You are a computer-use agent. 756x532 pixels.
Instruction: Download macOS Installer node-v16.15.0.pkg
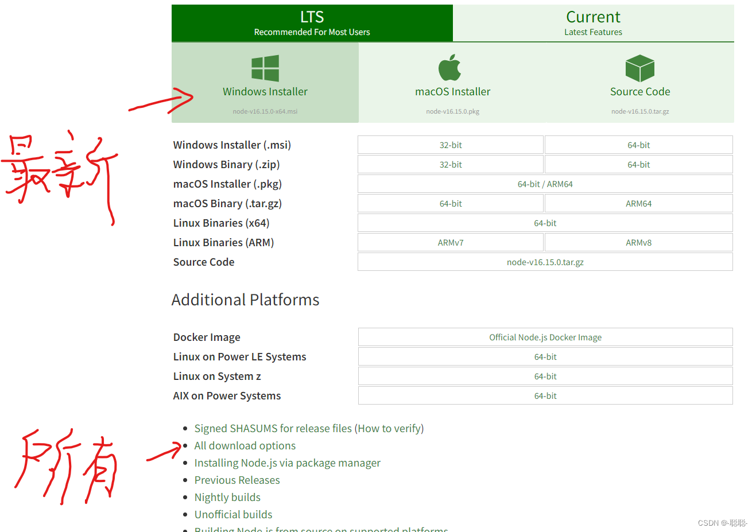pyautogui.click(x=452, y=83)
